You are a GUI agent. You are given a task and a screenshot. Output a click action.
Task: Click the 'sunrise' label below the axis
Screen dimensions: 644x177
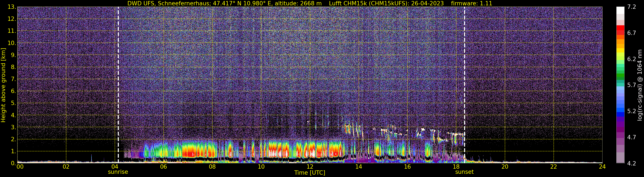pos(118,172)
